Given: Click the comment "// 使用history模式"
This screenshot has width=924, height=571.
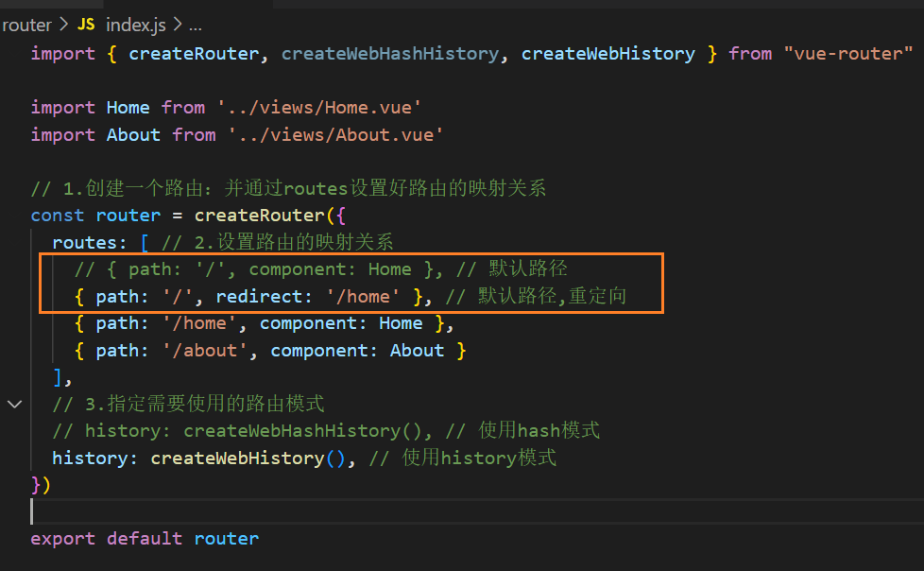Looking at the screenshot, I should click(x=463, y=458).
